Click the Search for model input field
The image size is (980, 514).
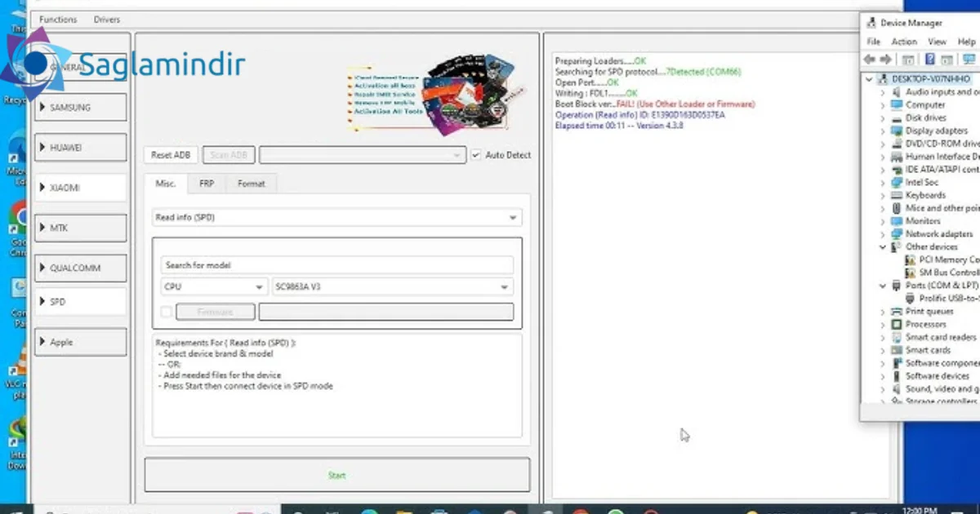coord(337,265)
